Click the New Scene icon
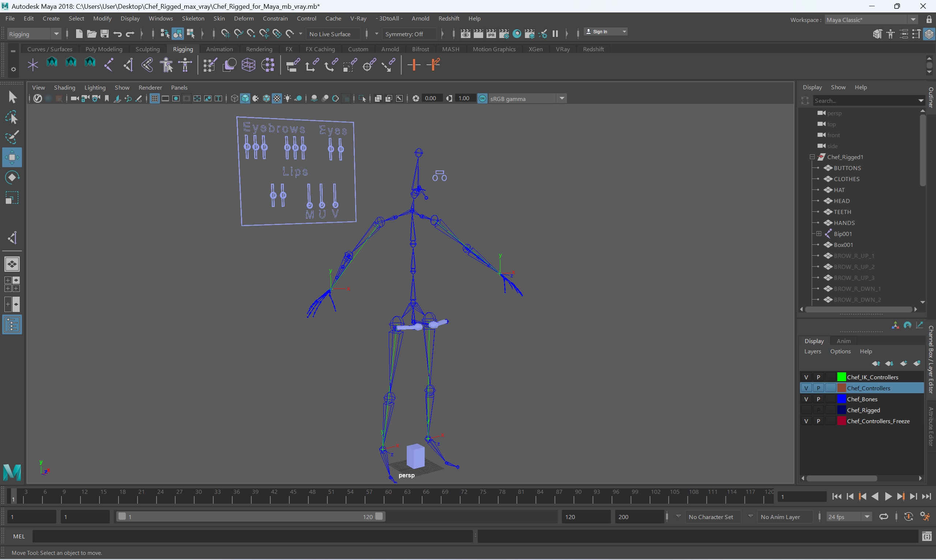Image resolution: width=936 pixels, height=560 pixels. pyautogui.click(x=79, y=34)
